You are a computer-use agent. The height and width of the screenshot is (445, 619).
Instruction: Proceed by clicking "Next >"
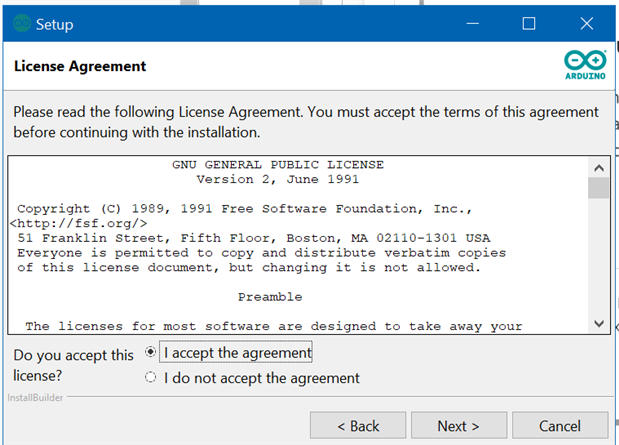[x=458, y=426]
